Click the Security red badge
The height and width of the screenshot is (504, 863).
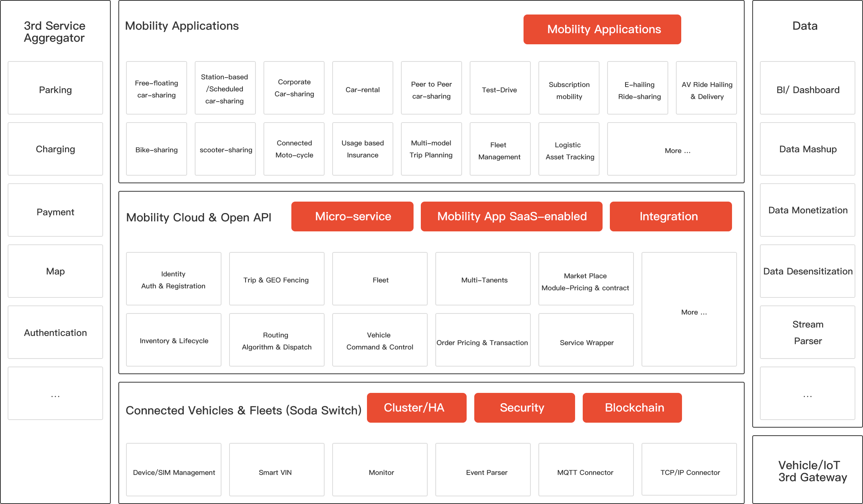524,408
